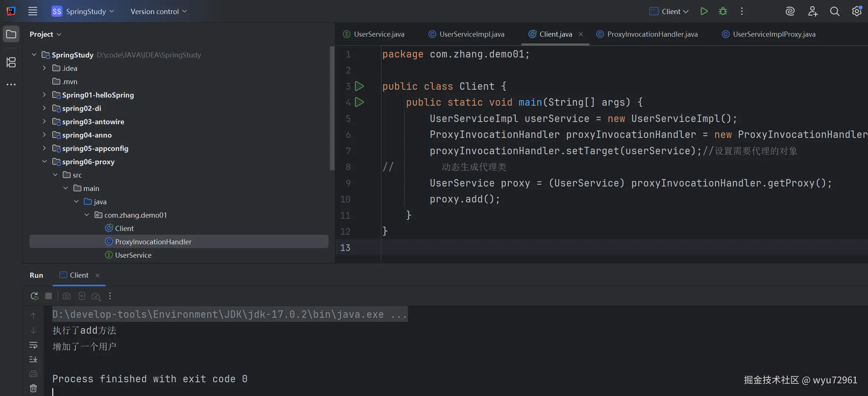The image size is (868, 396).
Task: Stop the running process
Action: tap(49, 296)
